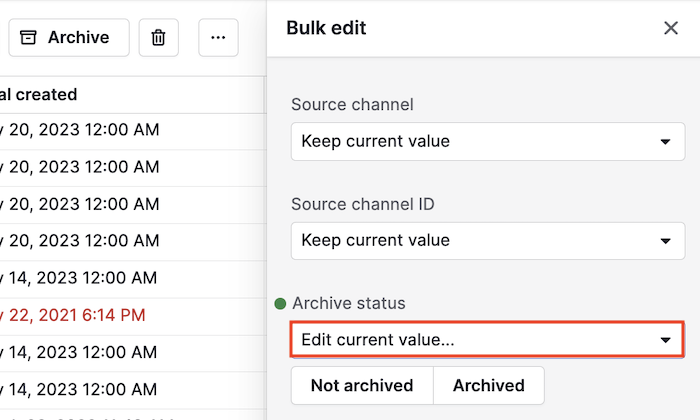This screenshot has height=420, width=700.
Task: Select the Archived option
Action: 489,386
